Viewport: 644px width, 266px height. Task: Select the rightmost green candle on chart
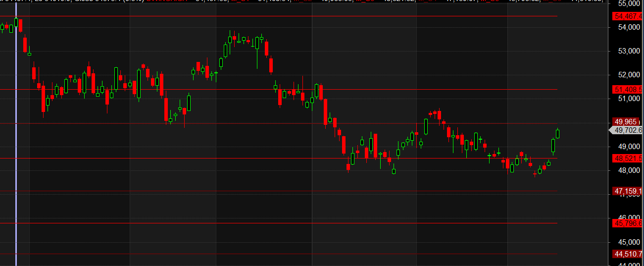click(x=558, y=133)
